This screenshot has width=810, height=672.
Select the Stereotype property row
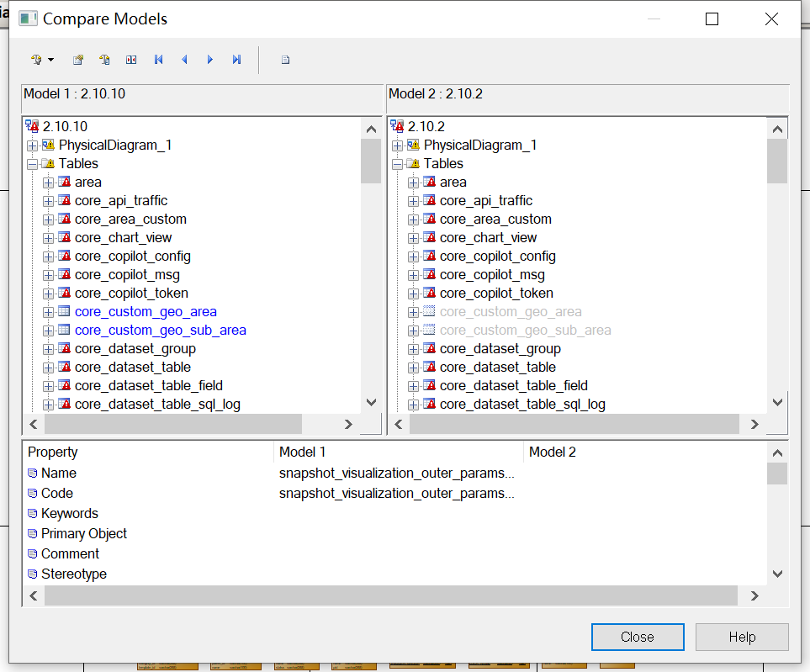point(72,574)
